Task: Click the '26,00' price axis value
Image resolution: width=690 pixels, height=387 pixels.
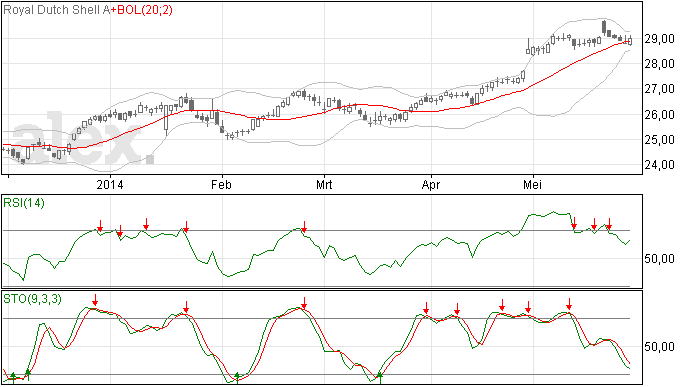Action: click(x=659, y=114)
